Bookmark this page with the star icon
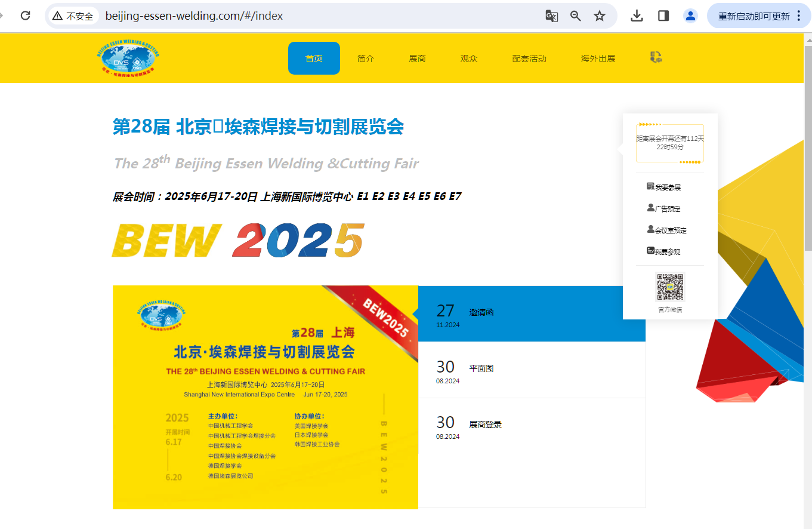This screenshot has height=529, width=812. (600, 16)
